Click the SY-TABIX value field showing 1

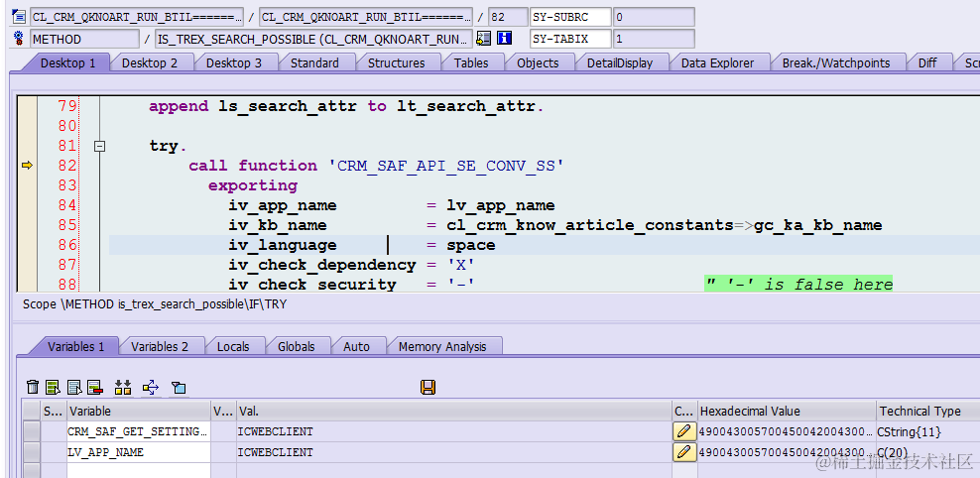pyautogui.click(x=654, y=39)
